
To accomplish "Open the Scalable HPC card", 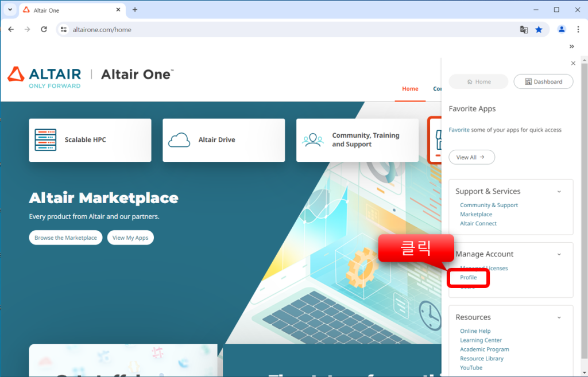I will tap(90, 140).
